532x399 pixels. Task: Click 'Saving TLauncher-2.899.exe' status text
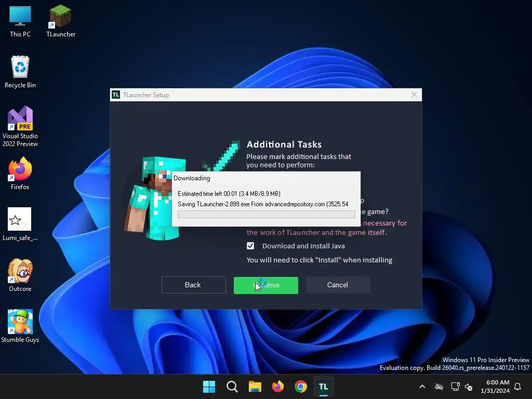tap(263, 204)
